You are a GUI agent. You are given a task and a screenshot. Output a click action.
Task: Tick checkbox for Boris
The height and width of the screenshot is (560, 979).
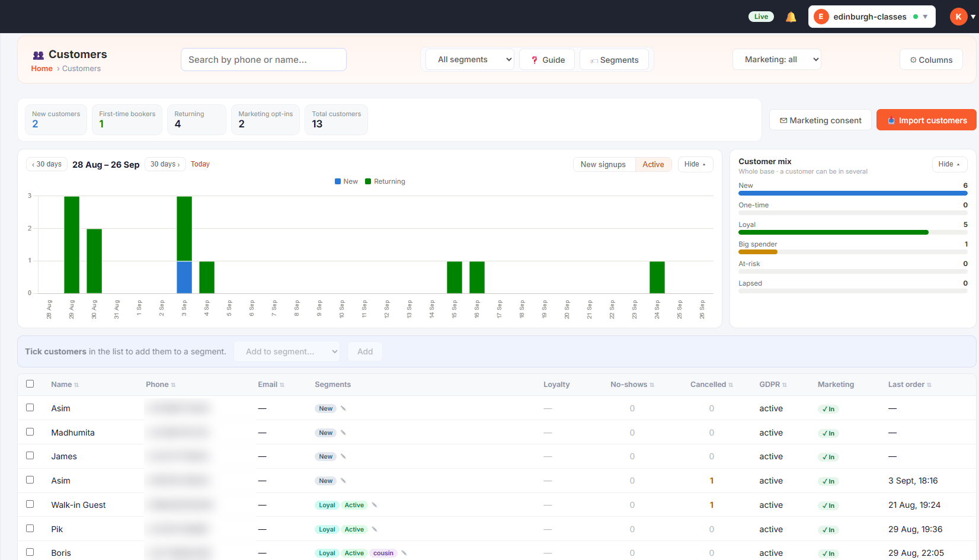(x=30, y=552)
